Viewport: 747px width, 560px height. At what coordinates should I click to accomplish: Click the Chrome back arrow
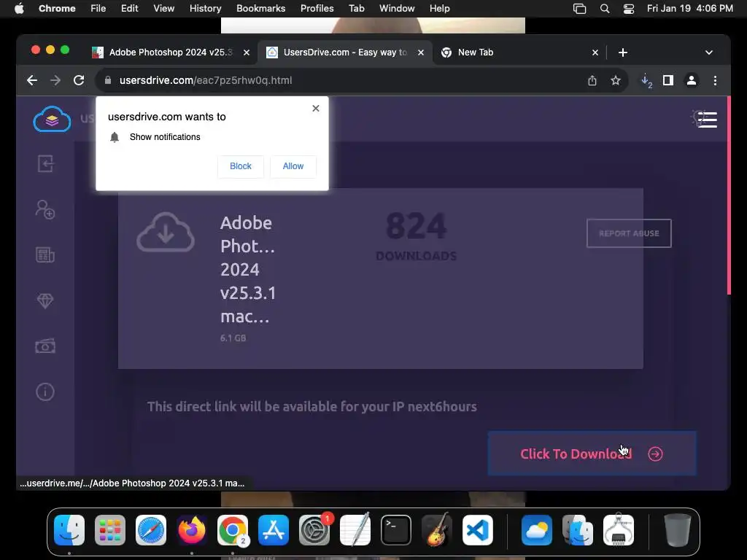click(32, 80)
